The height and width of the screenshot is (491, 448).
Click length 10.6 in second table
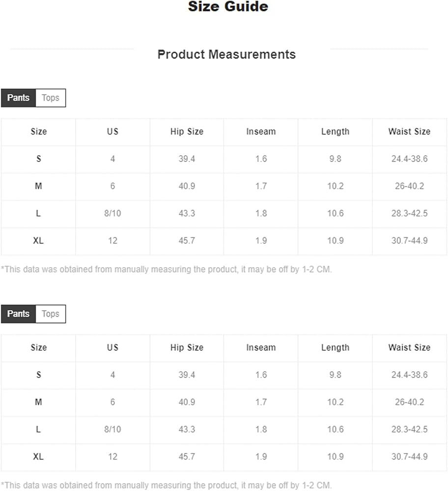pyautogui.click(x=335, y=430)
